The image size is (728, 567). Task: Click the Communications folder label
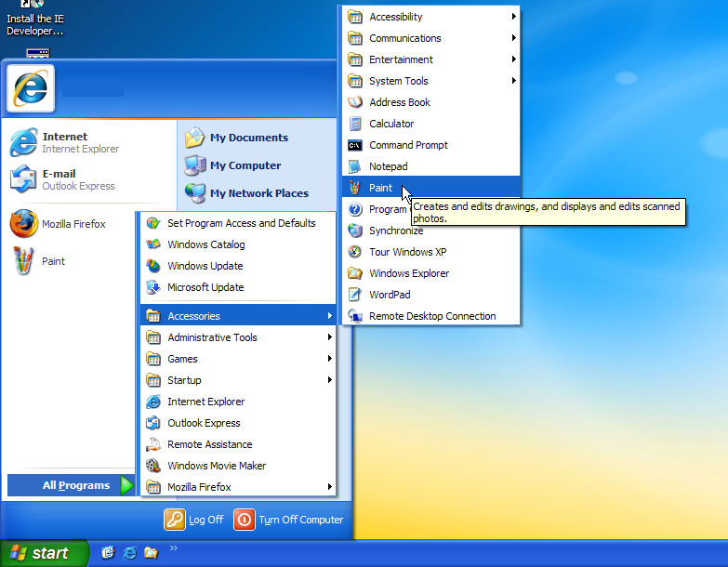(x=404, y=38)
